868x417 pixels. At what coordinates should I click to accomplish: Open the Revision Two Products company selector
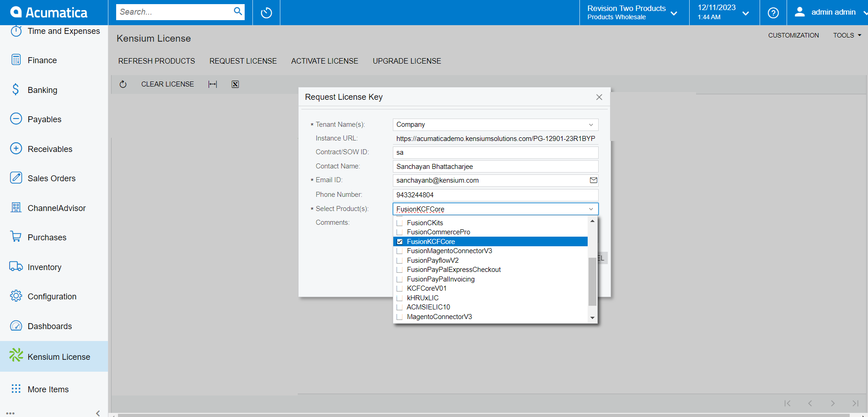633,12
